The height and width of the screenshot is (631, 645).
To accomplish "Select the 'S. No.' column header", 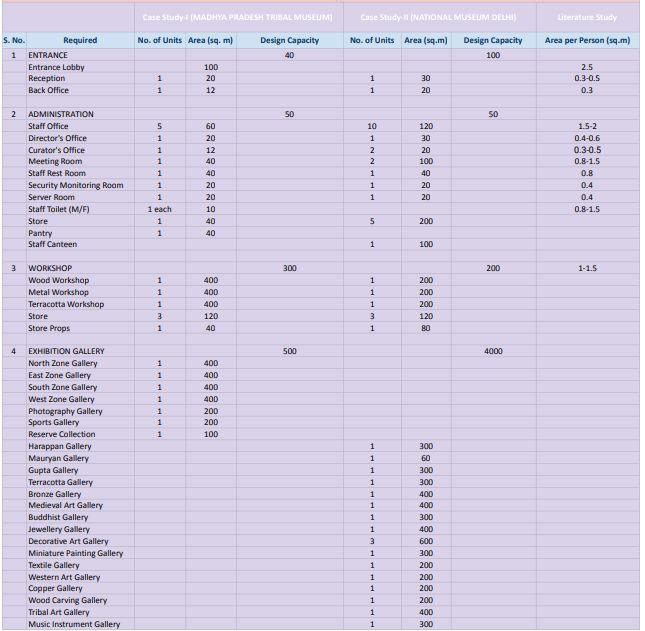I will pyautogui.click(x=14, y=40).
